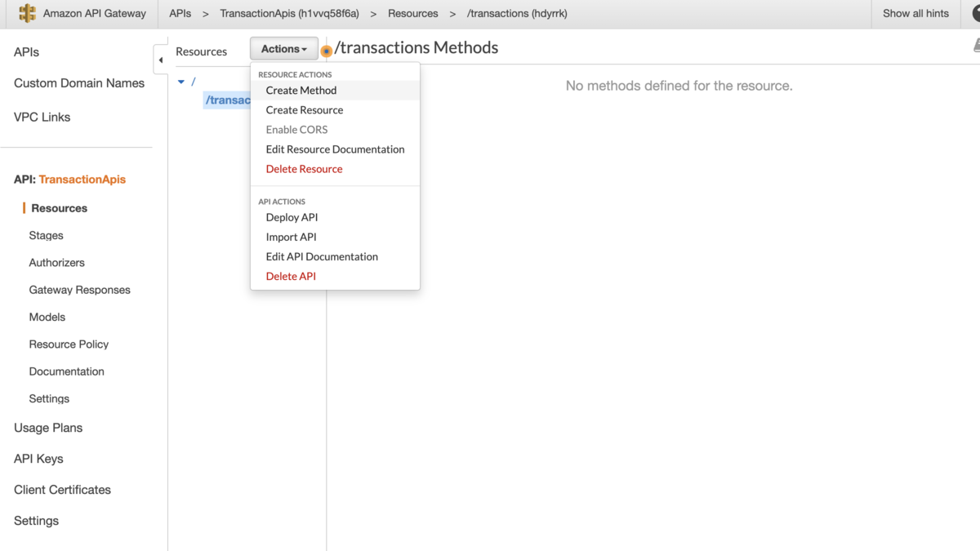Open Documentation in sidebar
This screenshot has height=551, width=980.
coord(66,371)
